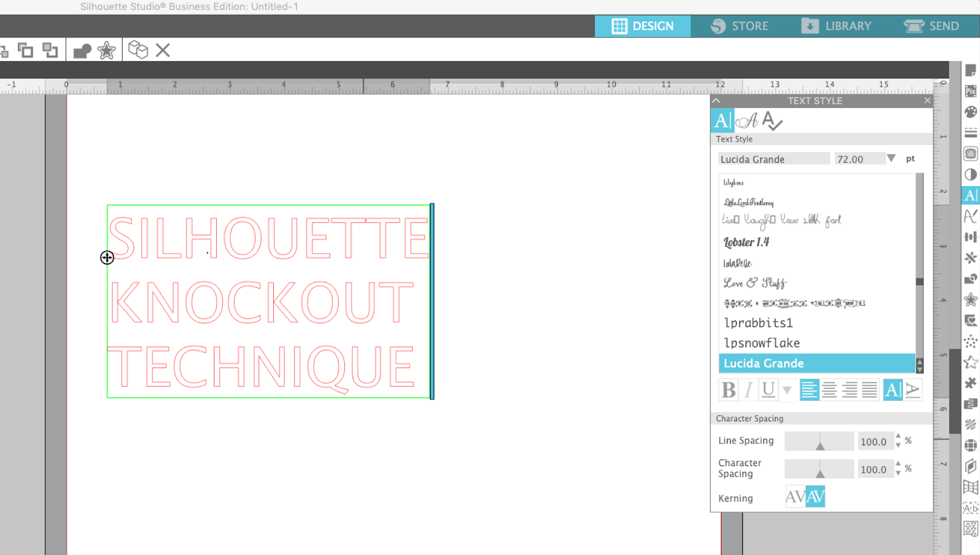Image resolution: width=980 pixels, height=555 pixels.
Task: Toggle bold text formatting
Action: pos(728,390)
